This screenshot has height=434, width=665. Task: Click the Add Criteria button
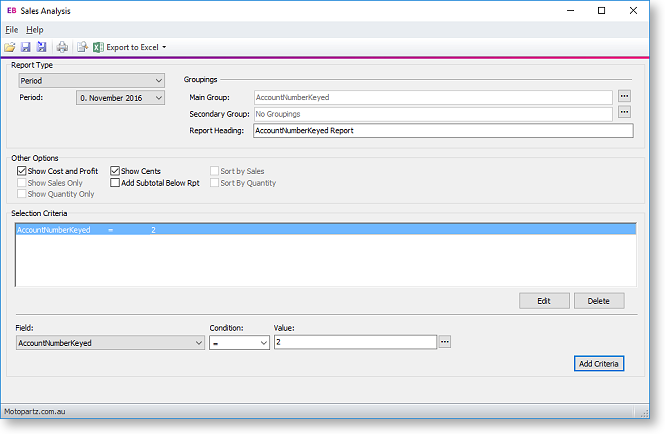point(599,364)
